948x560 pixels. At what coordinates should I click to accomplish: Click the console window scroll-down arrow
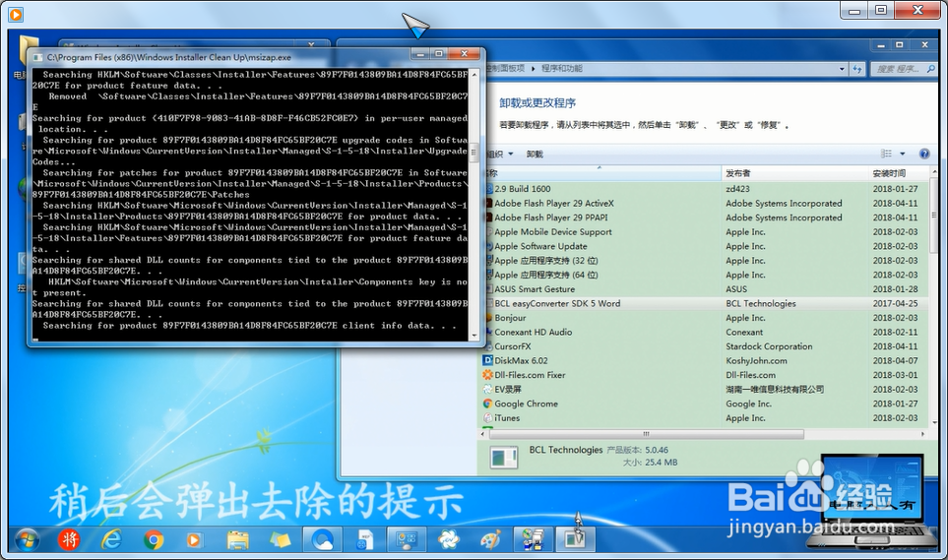coord(474,335)
